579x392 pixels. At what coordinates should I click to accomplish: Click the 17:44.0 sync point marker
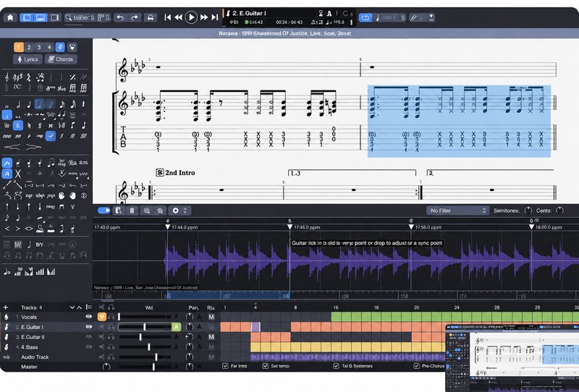[168, 227]
